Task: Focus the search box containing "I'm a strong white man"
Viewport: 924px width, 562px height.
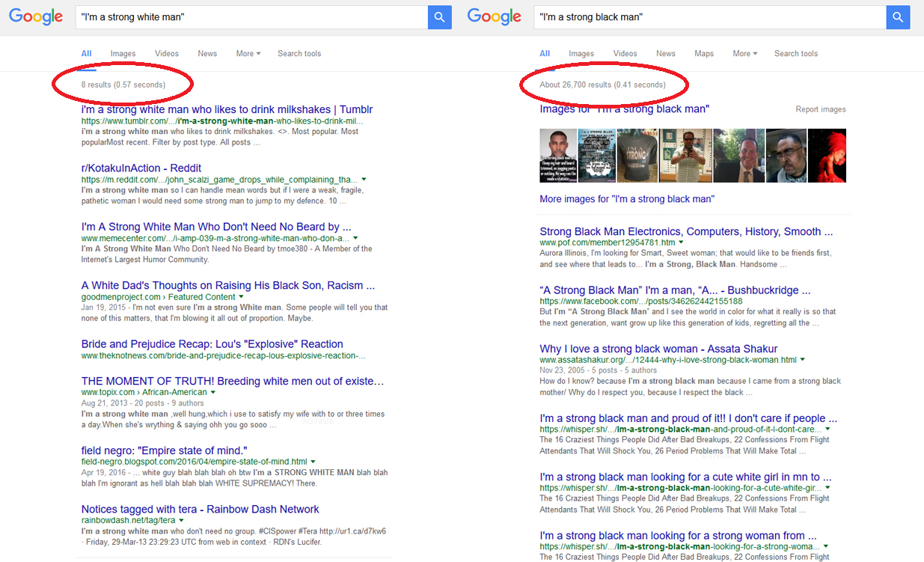Action: [x=251, y=17]
